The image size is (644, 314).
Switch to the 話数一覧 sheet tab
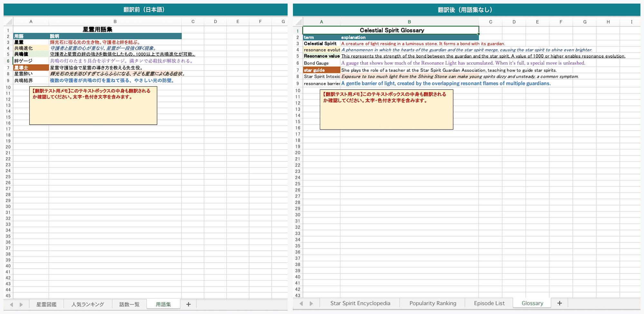click(129, 304)
